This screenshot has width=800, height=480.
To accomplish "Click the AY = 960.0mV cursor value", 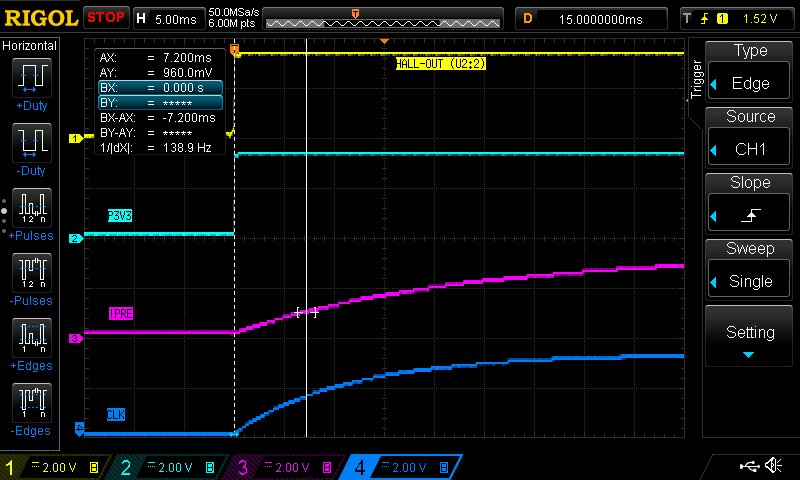I will tap(187, 72).
